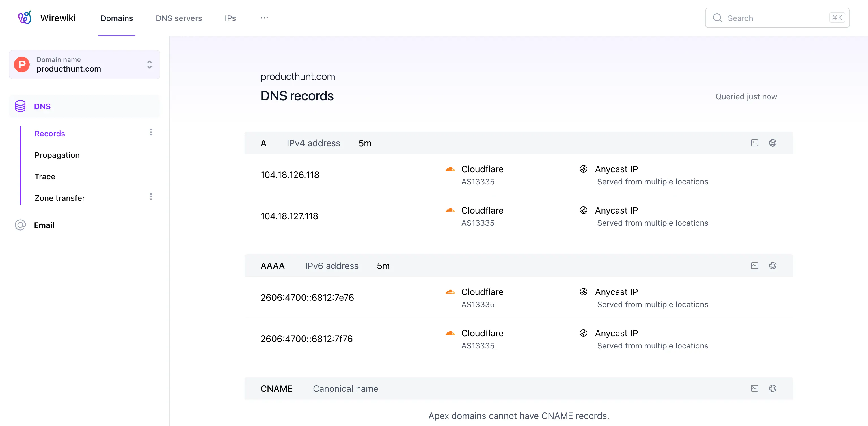The height and width of the screenshot is (426, 868).
Task: Open the Email section
Action: point(44,225)
